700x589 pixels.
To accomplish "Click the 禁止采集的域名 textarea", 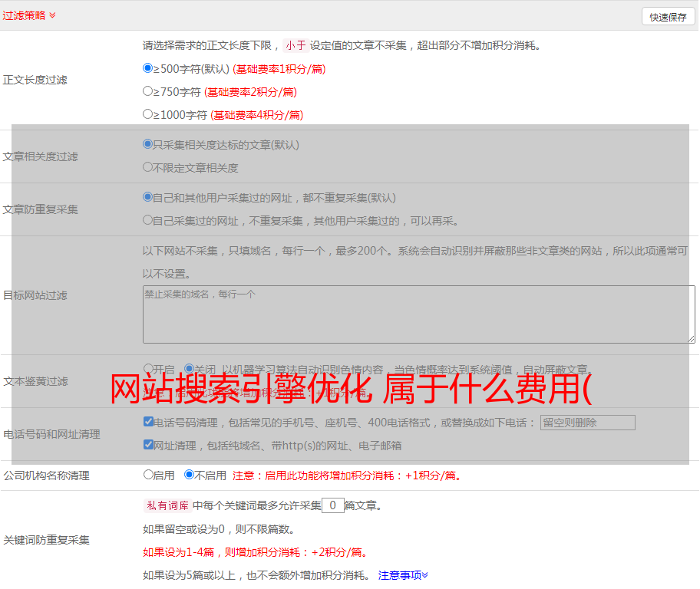I will 418,314.
